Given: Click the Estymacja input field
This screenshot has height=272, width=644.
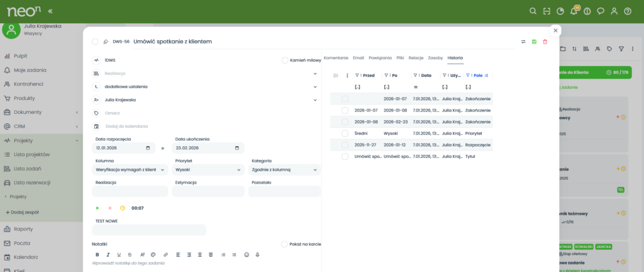Looking at the screenshot, I should coord(208,191).
